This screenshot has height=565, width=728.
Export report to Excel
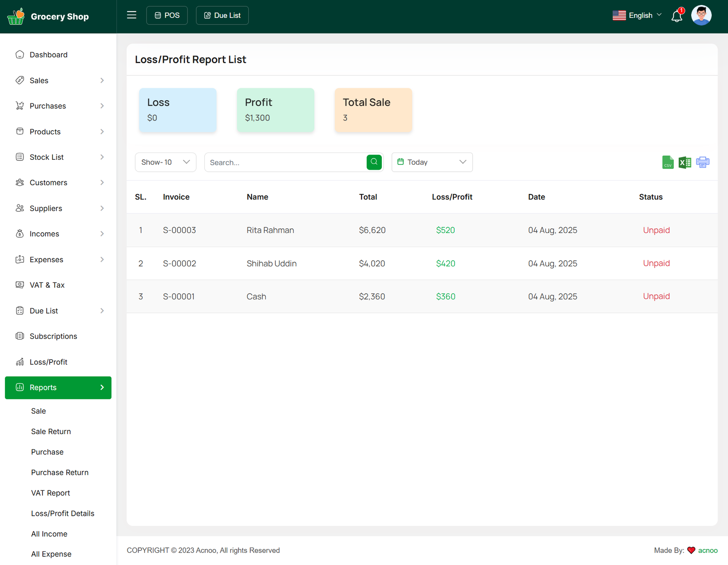pyautogui.click(x=685, y=163)
